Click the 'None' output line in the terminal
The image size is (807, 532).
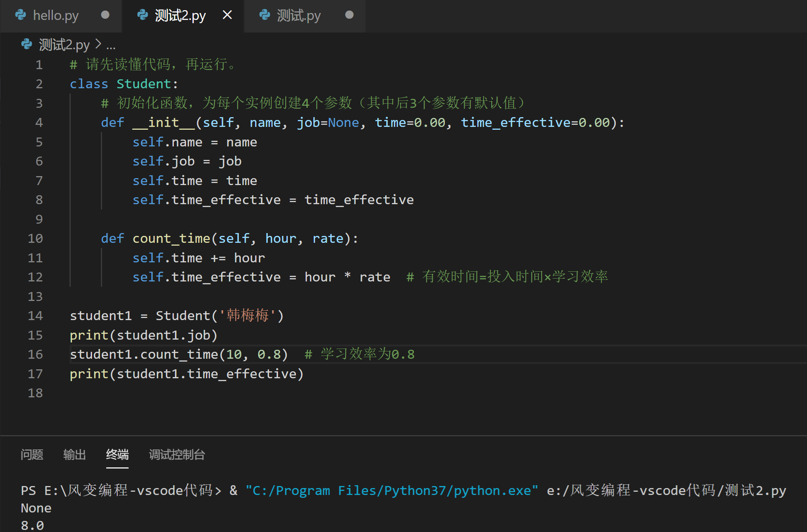36,508
